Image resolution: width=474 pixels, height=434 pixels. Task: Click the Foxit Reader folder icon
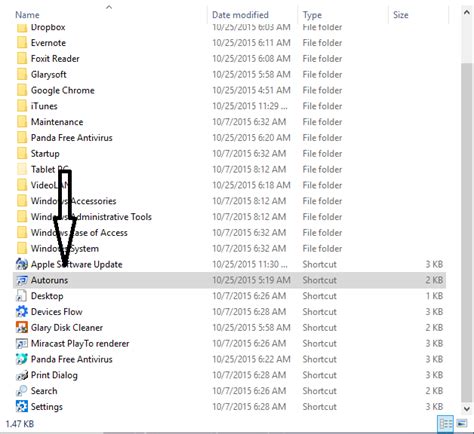[x=22, y=59]
